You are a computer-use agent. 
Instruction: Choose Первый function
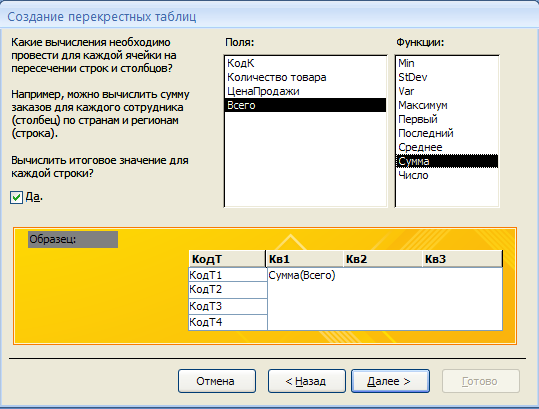[447, 119]
